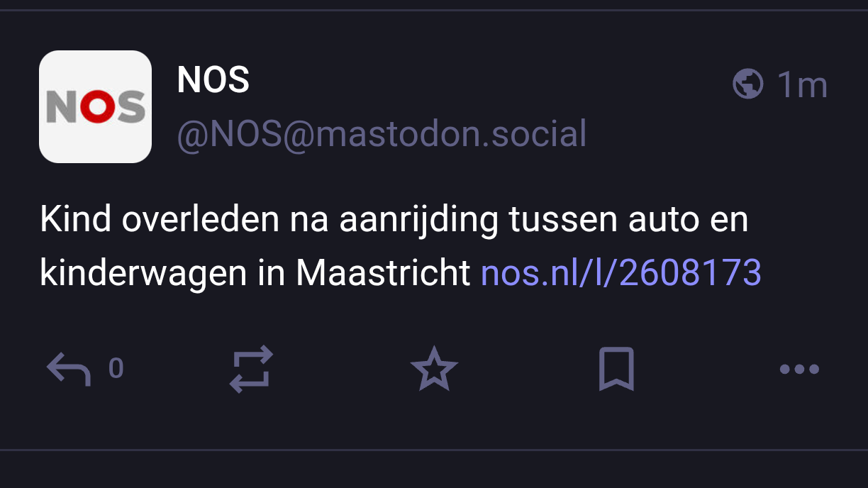Click the @NOS@mastodon.social handle

tap(382, 134)
